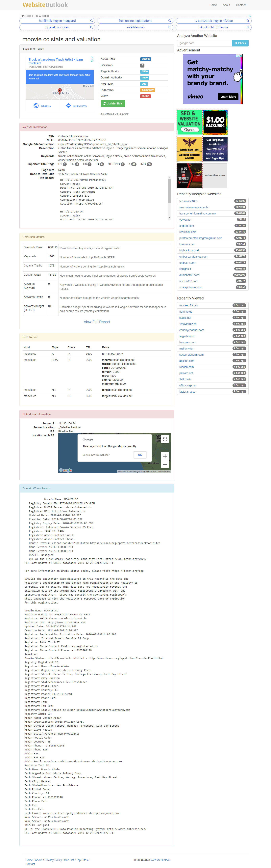Open ferum-acc18.ru in recently analyzed
Screen dimensions: 271x868
pos(188,201)
